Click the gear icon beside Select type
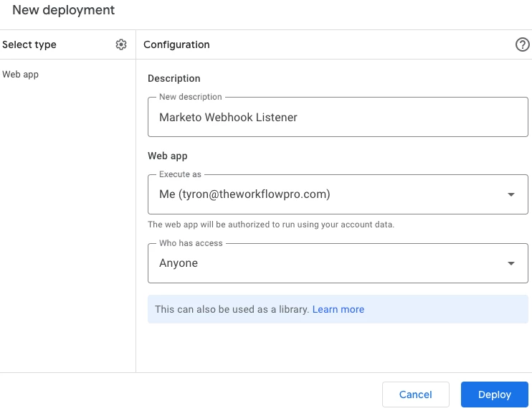 [x=121, y=44]
